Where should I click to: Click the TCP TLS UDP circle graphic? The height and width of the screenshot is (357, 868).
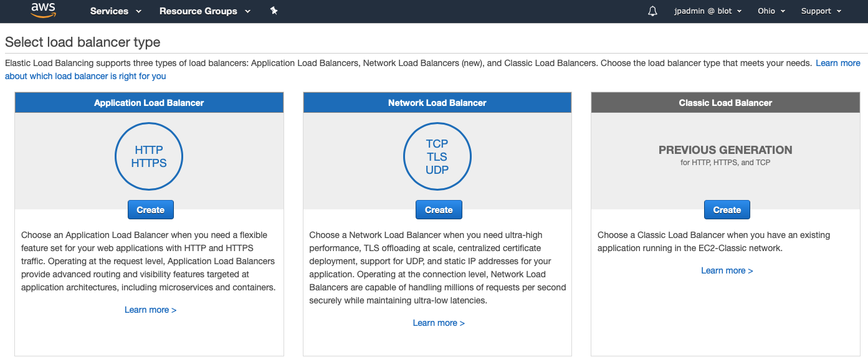click(437, 156)
